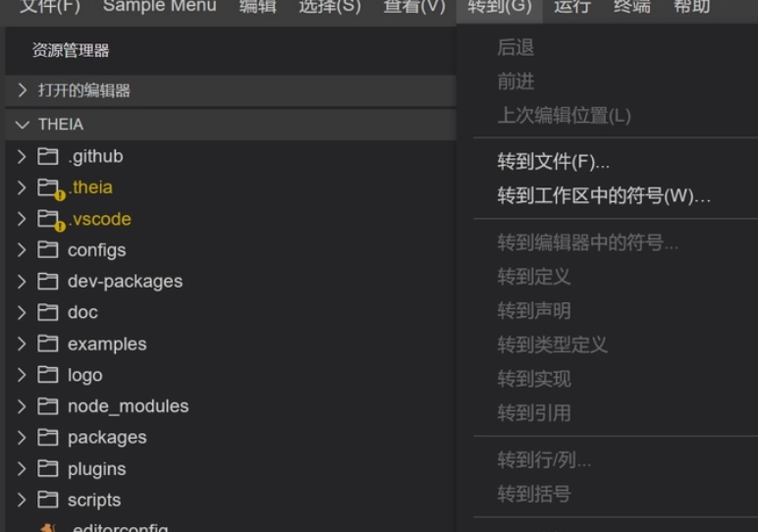Select the examples folder name
758x532 pixels.
click(107, 345)
